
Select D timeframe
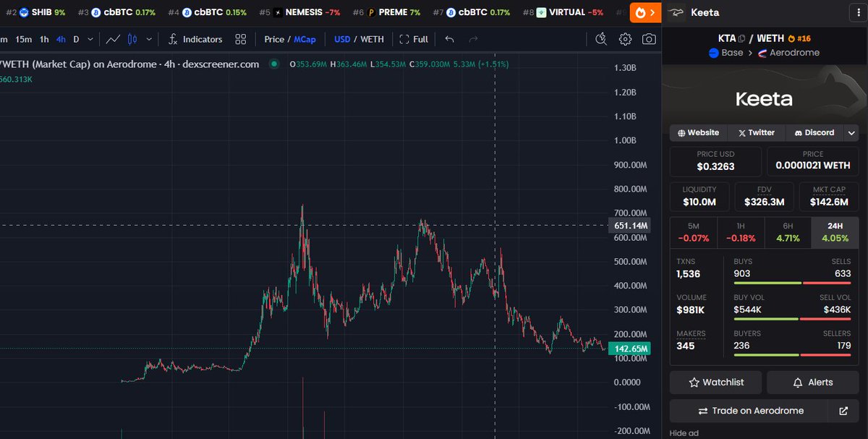coord(76,39)
